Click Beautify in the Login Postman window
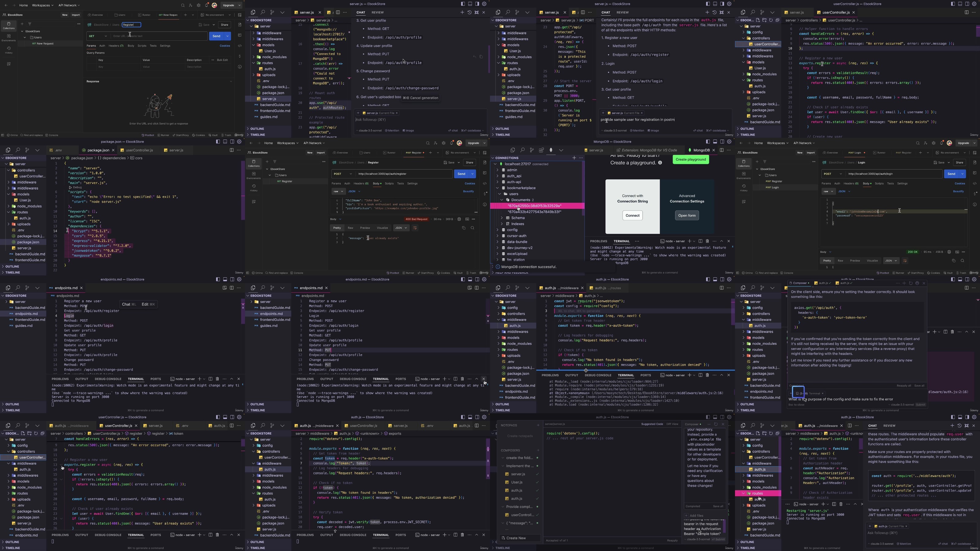Image resolution: width=980 pixels, height=551 pixels. coord(958,191)
